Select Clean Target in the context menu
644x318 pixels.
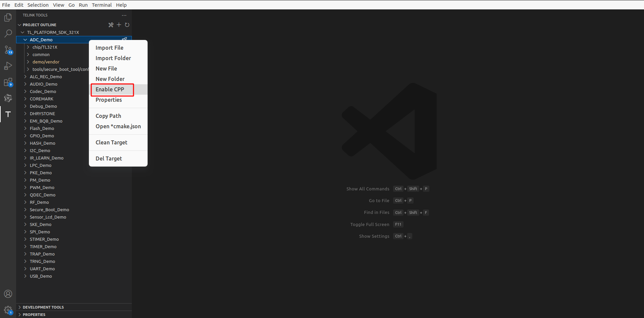111,142
